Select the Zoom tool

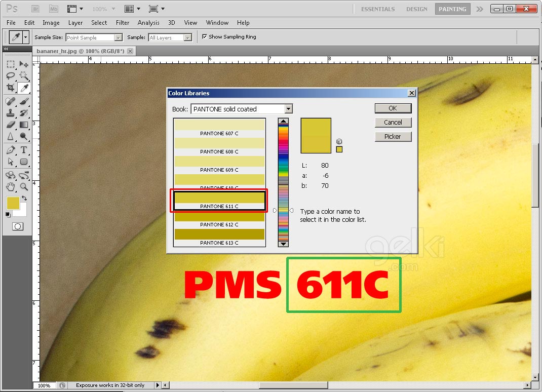[24, 187]
